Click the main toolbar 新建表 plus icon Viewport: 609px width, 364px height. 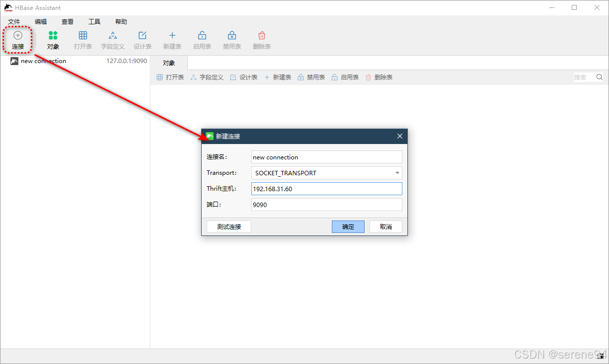(x=172, y=35)
